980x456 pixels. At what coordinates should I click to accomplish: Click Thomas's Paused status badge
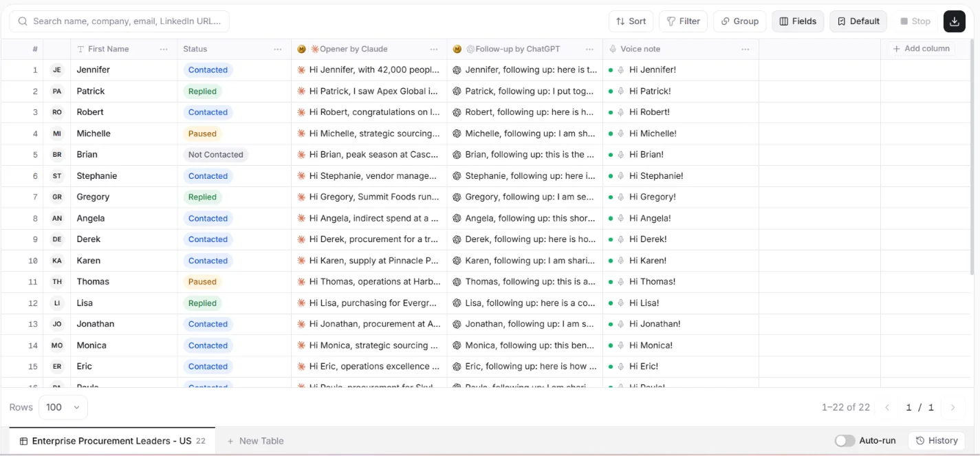[x=202, y=281]
